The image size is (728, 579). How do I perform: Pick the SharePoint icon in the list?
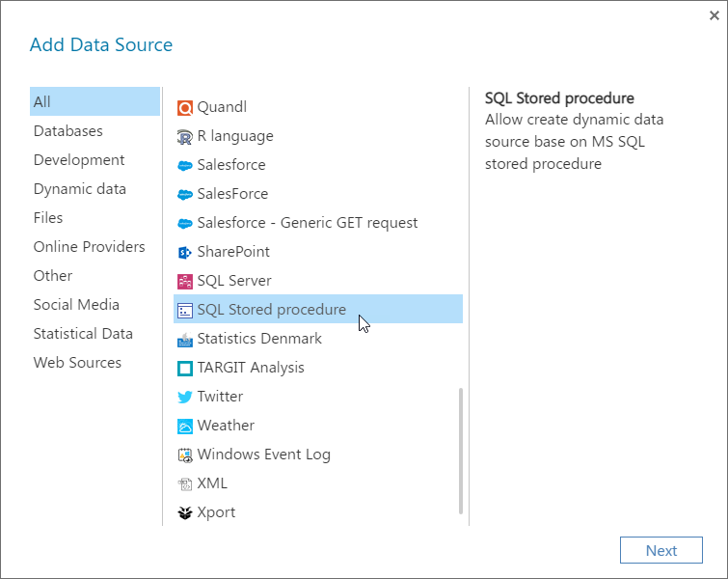pyautogui.click(x=185, y=252)
